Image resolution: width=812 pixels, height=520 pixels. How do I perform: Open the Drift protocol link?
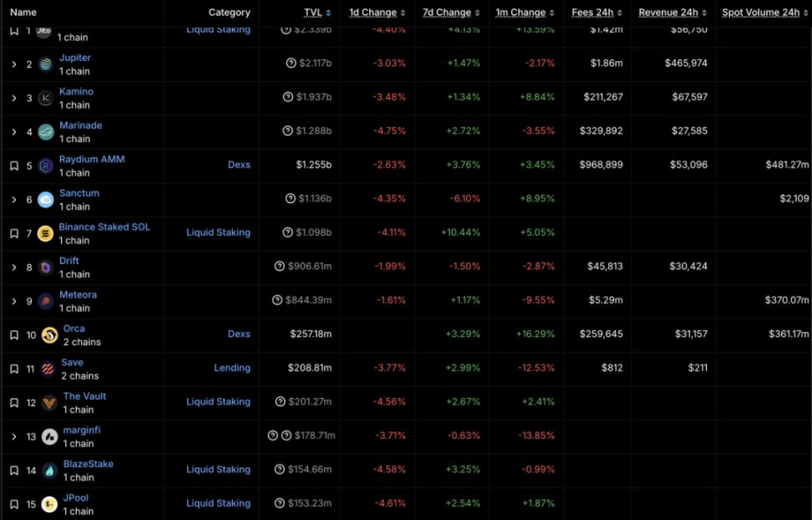[x=69, y=261]
